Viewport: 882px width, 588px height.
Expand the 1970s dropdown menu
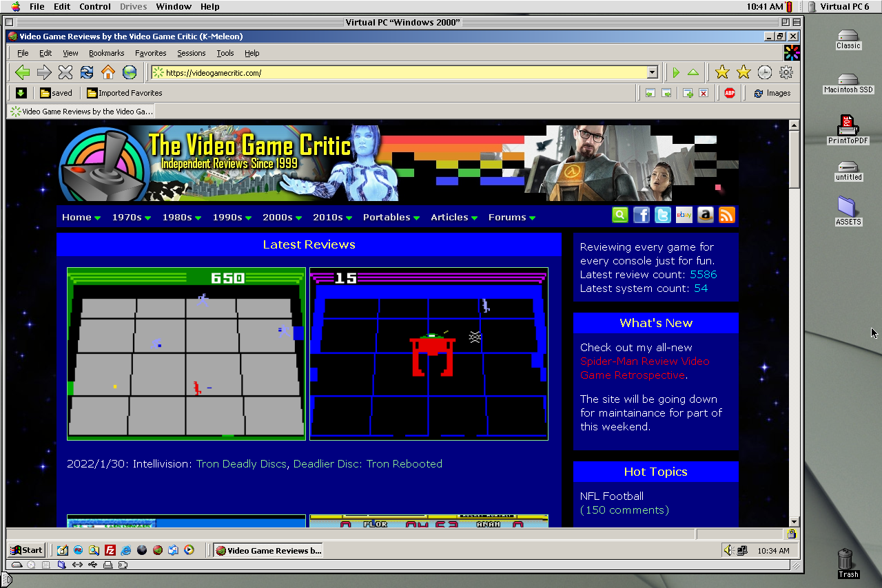132,217
